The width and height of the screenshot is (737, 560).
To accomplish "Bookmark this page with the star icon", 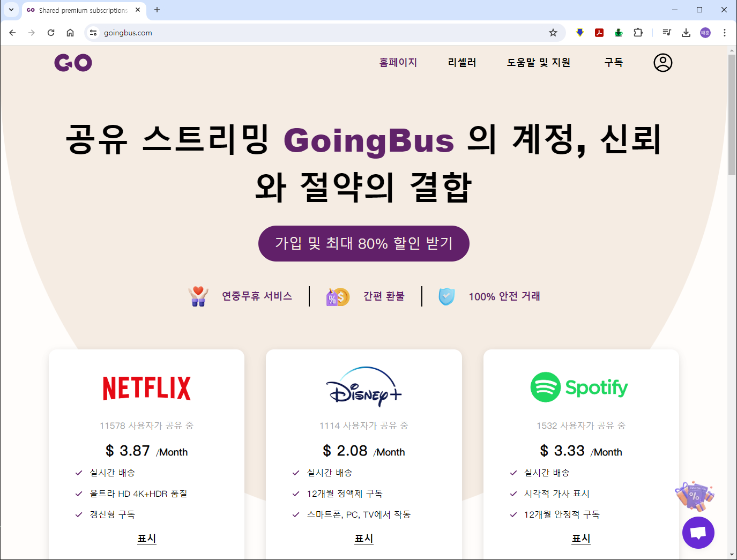I will (553, 33).
